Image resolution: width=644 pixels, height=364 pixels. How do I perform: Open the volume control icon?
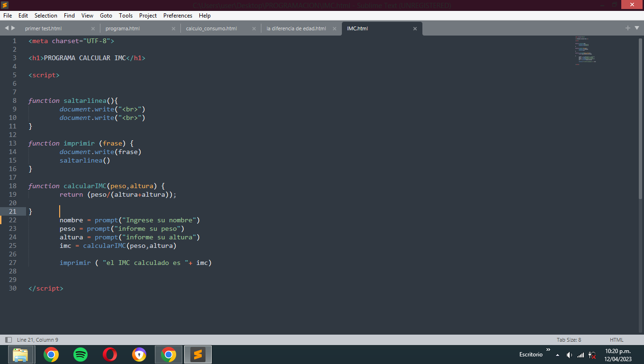pyautogui.click(x=569, y=355)
